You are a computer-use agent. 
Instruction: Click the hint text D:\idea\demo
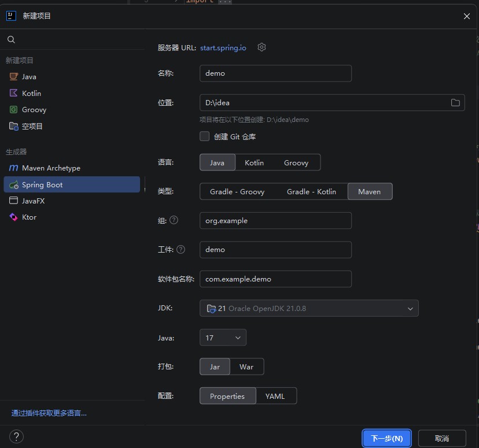pos(288,120)
